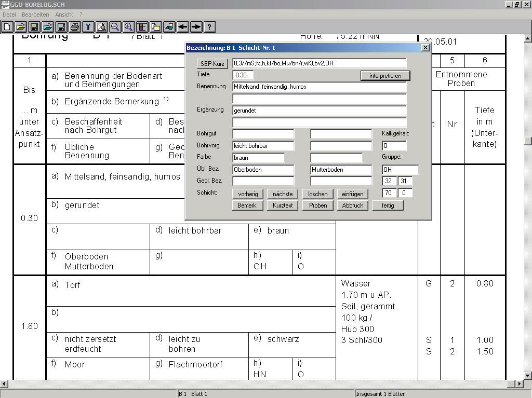The height and width of the screenshot is (398, 532).
Task: Confirm the dialog with fertig
Action: pyautogui.click(x=388, y=205)
